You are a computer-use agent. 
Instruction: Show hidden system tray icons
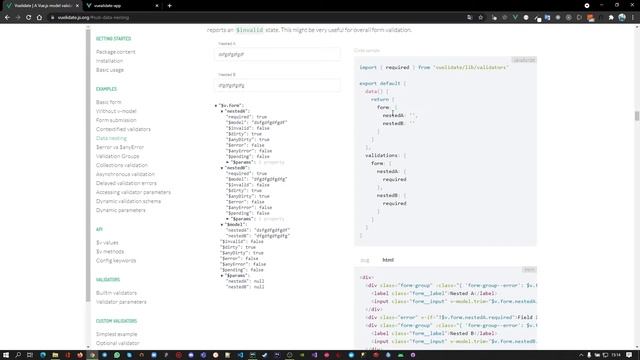[581, 355]
